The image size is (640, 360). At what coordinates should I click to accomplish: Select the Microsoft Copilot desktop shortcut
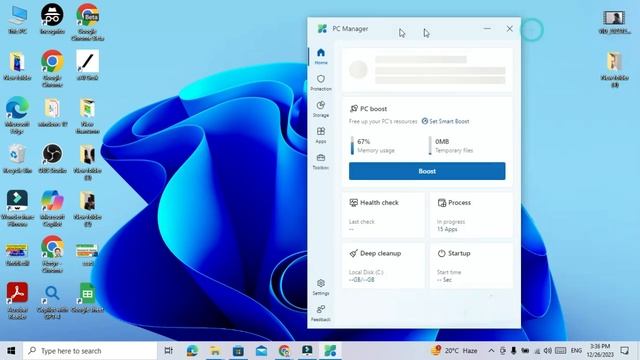52,208
